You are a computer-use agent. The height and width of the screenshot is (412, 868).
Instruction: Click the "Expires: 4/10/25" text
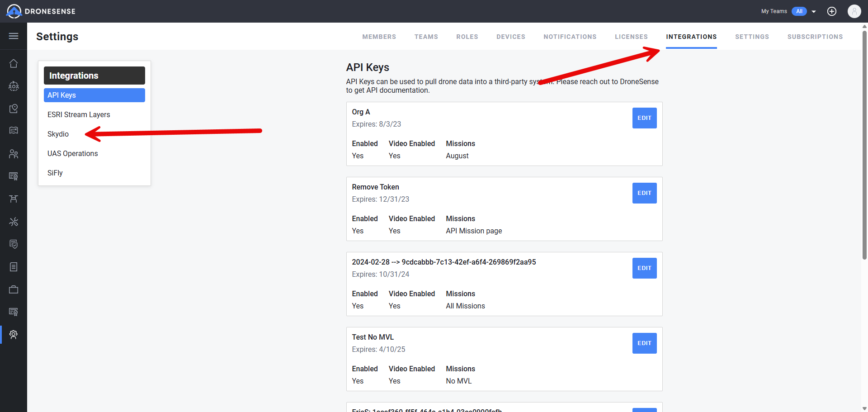coord(378,349)
